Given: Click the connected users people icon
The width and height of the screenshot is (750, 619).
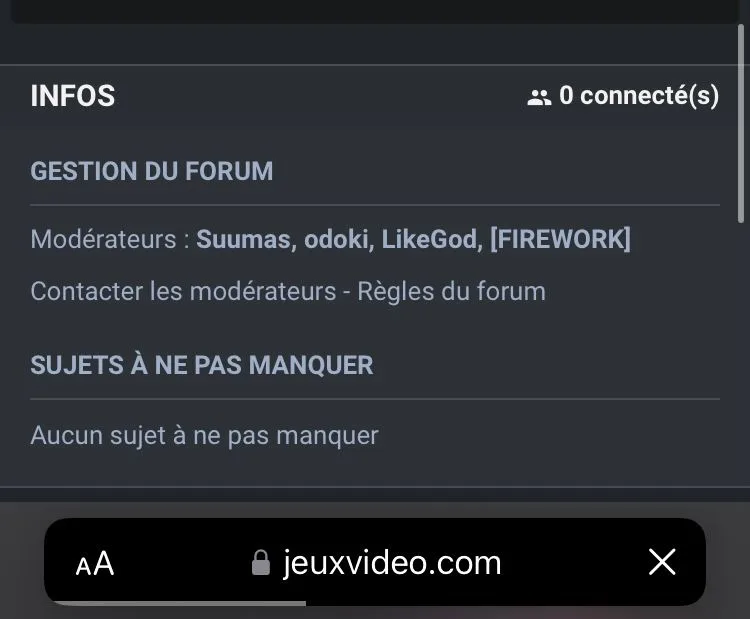Looking at the screenshot, I should [x=539, y=98].
